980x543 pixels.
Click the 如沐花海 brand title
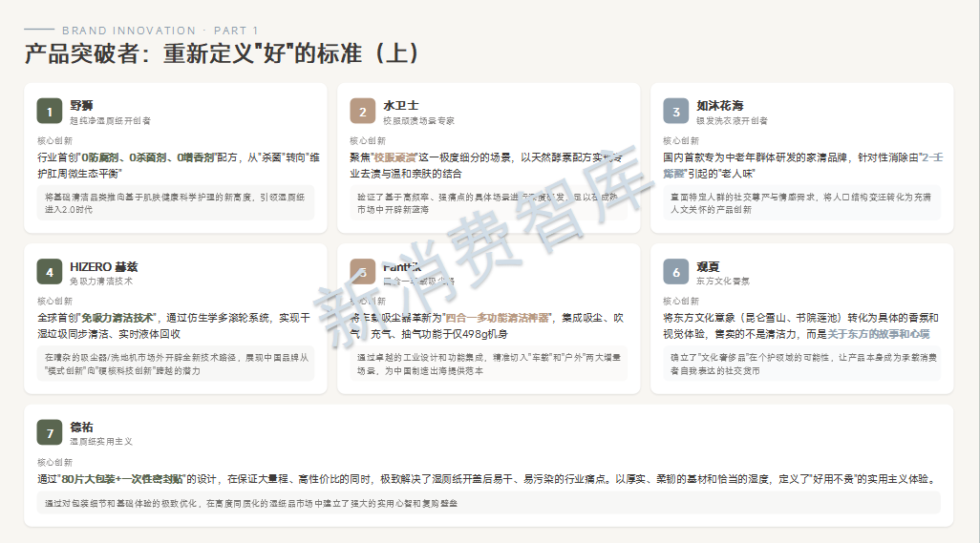pyautogui.click(x=719, y=105)
